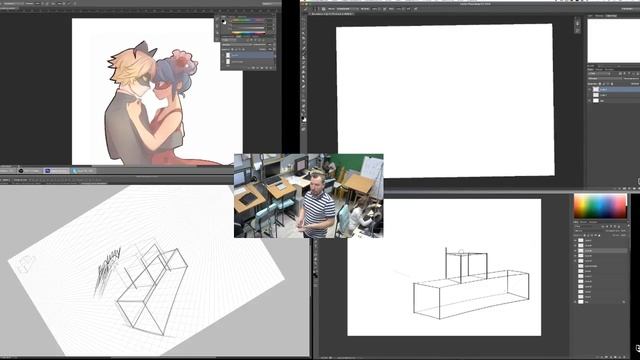Toggle the eye icon of the locked bottom layer in the box sketch window
This screenshot has width=640, height=360.
[x=575, y=302]
